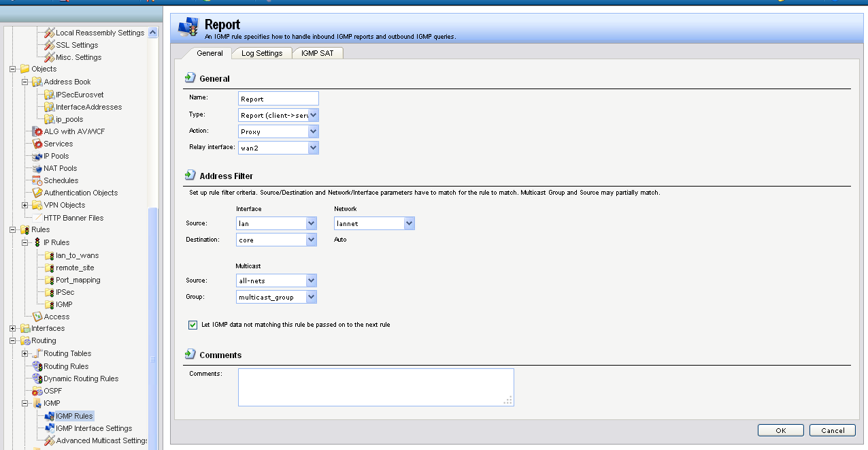The height and width of the screenshot is (450, 868).
Task: Toggle the pass IGMP data to next rule checkbox
Action: click(193, 325)
